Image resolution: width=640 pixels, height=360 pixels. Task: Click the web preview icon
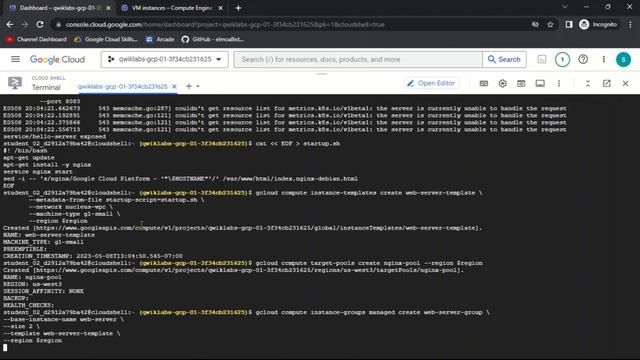click(521, 83)
